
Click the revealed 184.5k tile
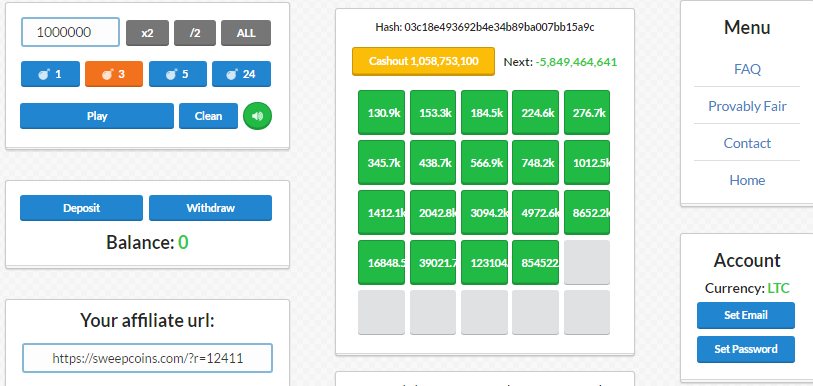click(x=484, y=113)
